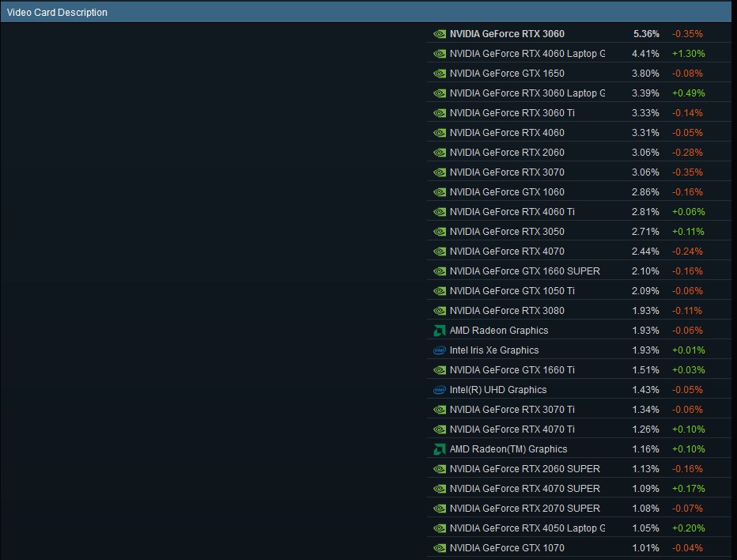737x560 pixels.
Task: Select the NVIDIA GeForce RTX 3060 Ti name
Action: click(512, 113)
